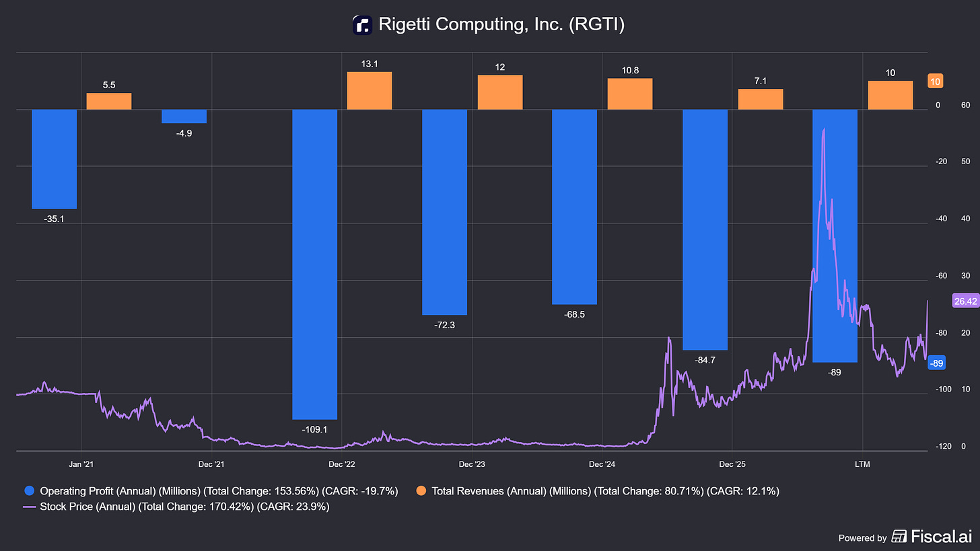Click the LTM x-axis label
This screenshot has width=980, height=551.
click(x=862, y=464)
